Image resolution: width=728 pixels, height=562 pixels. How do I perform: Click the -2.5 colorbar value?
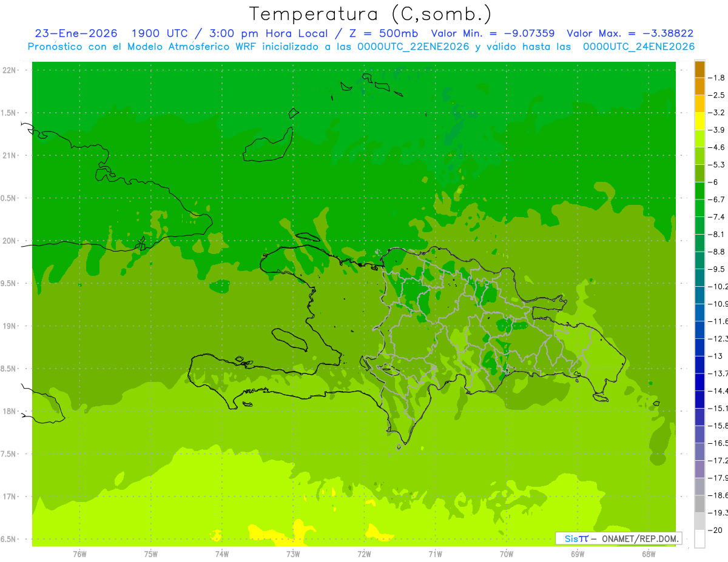point(718,95)
